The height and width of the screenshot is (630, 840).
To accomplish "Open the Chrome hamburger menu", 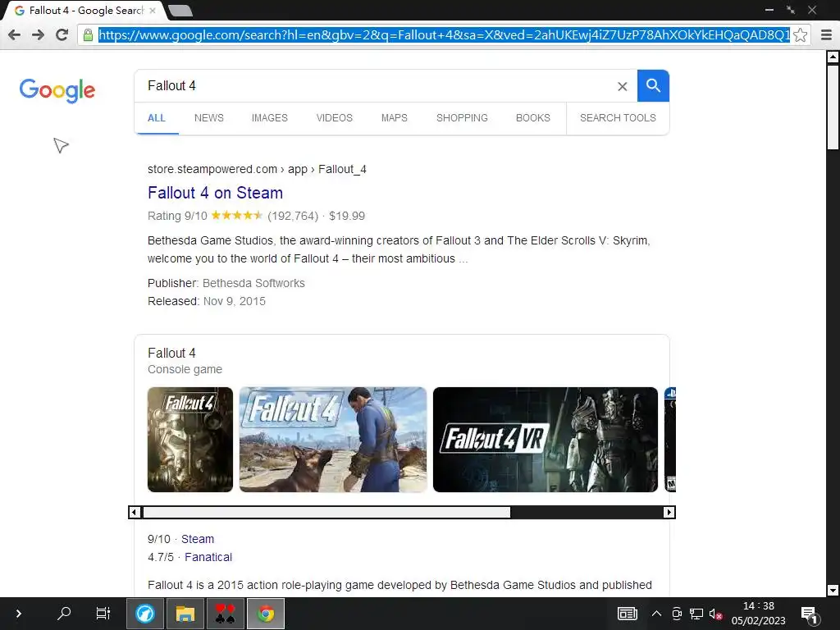I will (x=826, y=35).
